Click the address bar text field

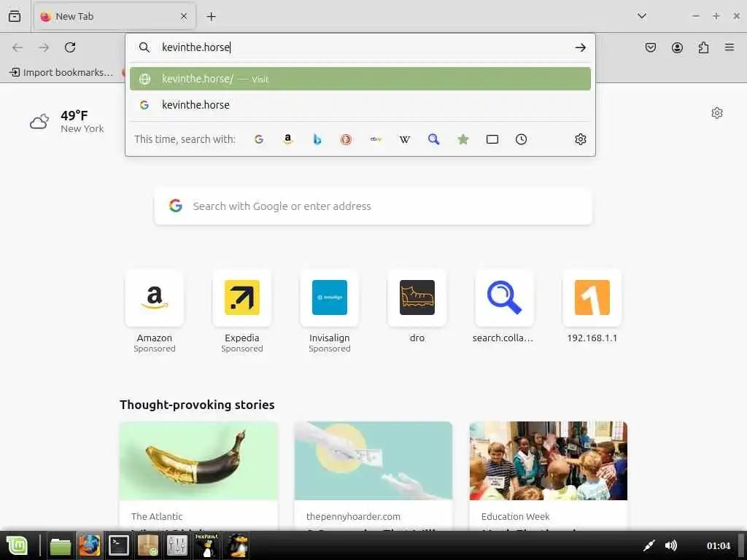(x=362, y=47)
